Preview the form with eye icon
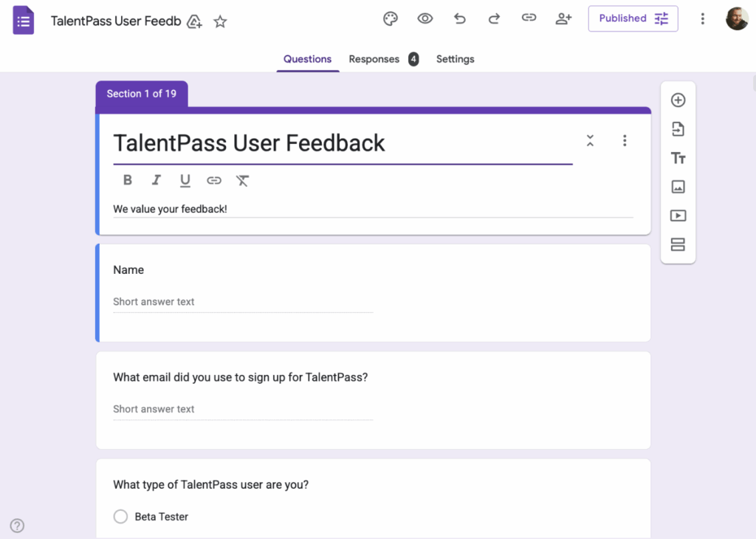756x539 pixels. tap(425, 18)
